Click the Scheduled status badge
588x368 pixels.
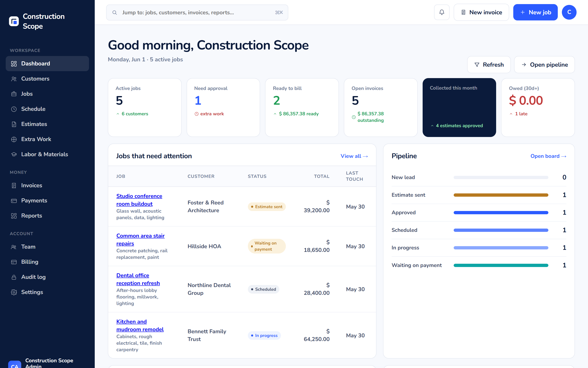pyautogui.click(x=263, y=289)
